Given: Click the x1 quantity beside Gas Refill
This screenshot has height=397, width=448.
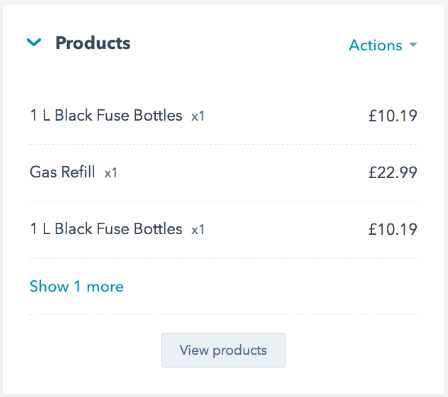Looking at the screenshot, I should click(x=111, y=173).
